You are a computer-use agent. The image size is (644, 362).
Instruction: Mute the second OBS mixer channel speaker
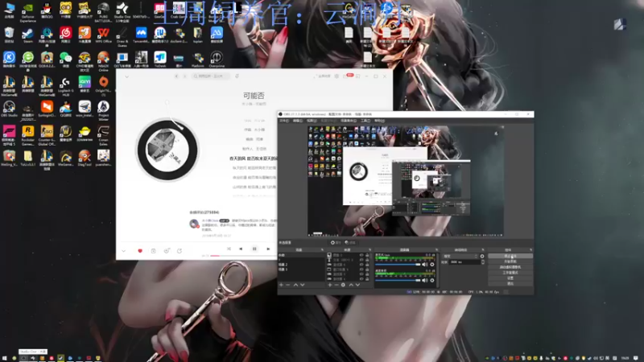(425, 280)
